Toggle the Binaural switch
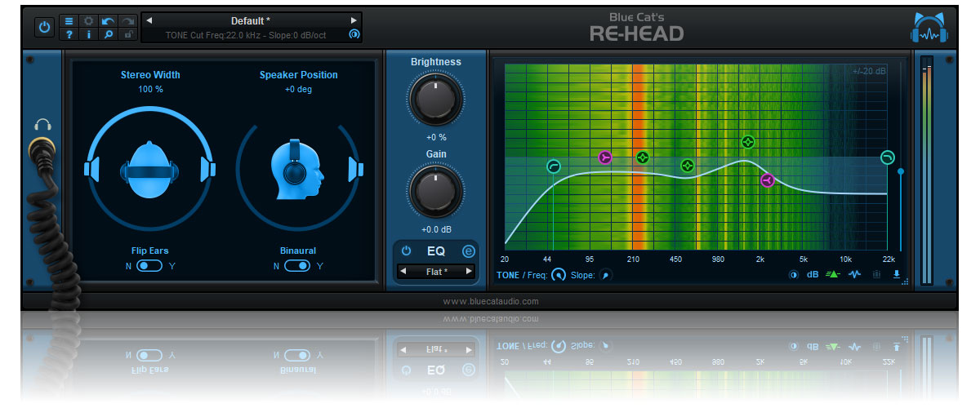The image size is (980, 408). pos(298,266)
